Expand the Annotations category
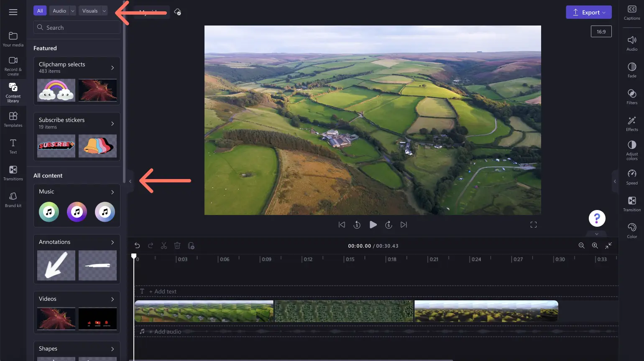The height and width of the screenshot is (361, 644). (x=112, y=242)
